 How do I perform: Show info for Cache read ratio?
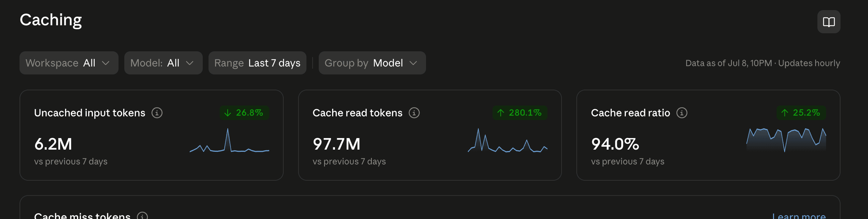pos(682,113)
